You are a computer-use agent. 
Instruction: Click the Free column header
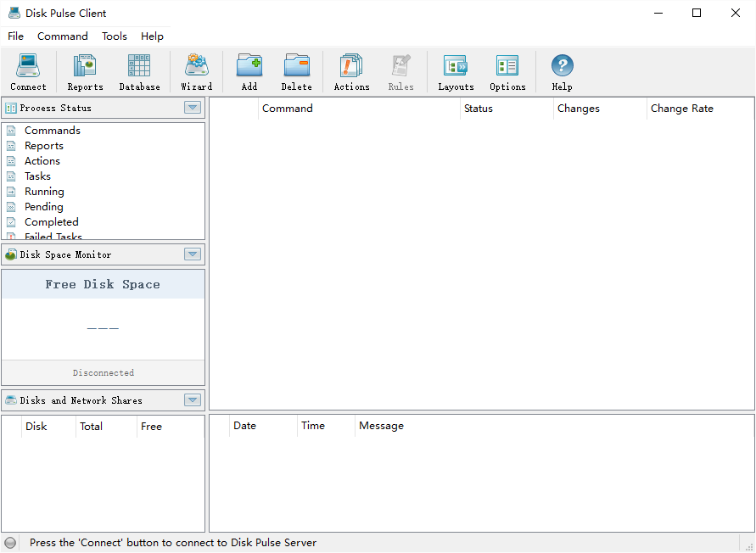tap(171, 427)
